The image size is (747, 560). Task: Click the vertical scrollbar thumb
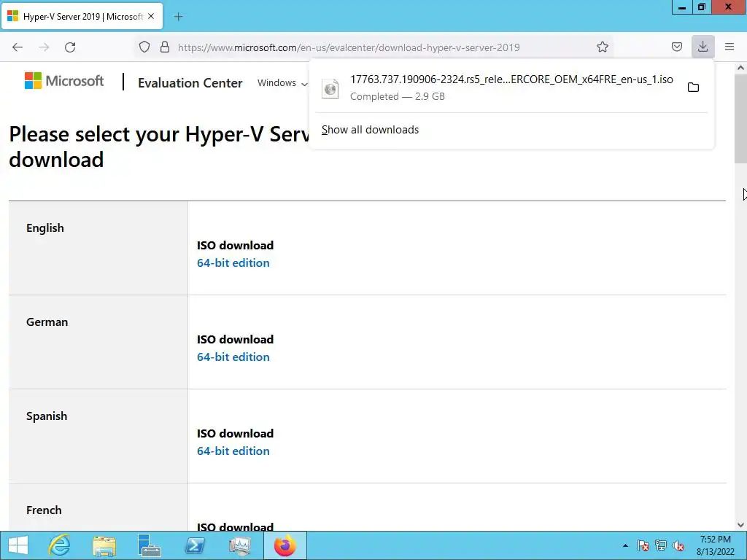click(x=741, y=119)
